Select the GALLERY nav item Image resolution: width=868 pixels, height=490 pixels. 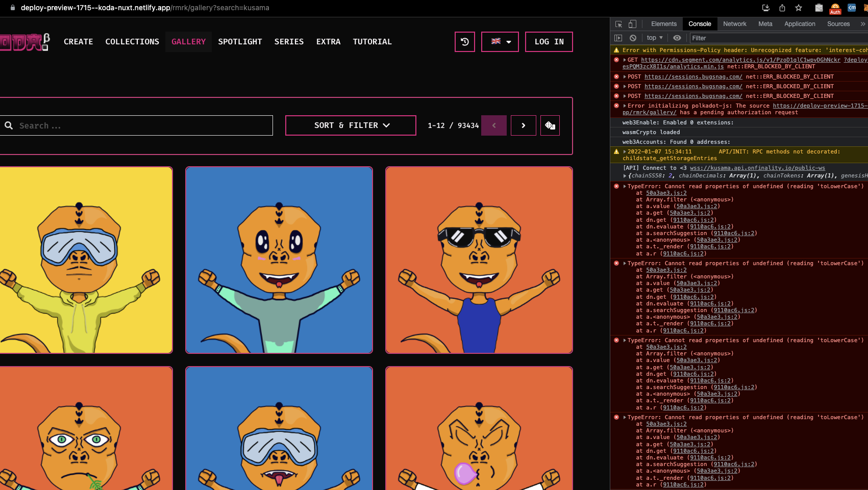pos(188,42)
